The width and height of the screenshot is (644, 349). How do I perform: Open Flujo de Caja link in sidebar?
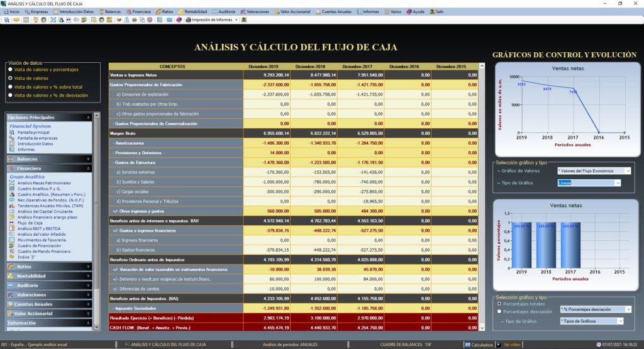(30, 223)
